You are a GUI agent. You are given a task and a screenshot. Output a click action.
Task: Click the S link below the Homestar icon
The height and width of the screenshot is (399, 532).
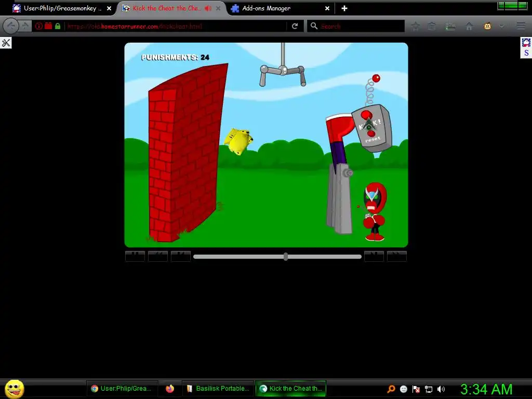click(526, 53)
